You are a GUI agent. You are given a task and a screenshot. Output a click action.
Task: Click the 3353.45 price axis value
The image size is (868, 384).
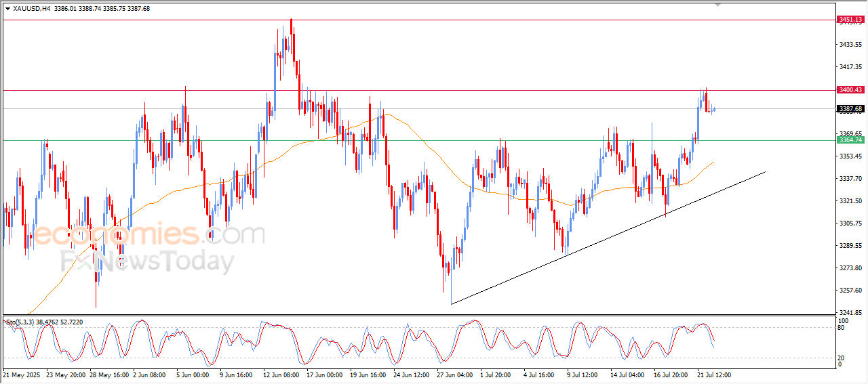(x=850, y=156)
